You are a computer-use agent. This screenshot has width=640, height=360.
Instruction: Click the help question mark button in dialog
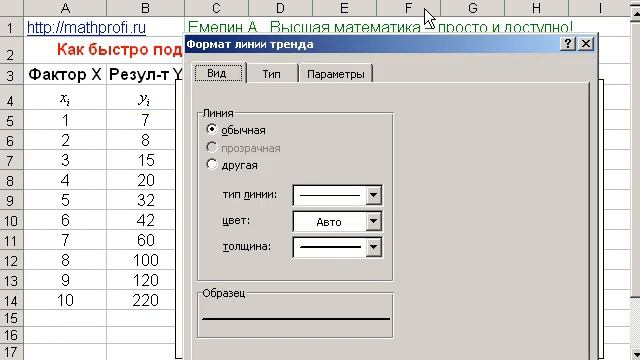tap(567, 43)
